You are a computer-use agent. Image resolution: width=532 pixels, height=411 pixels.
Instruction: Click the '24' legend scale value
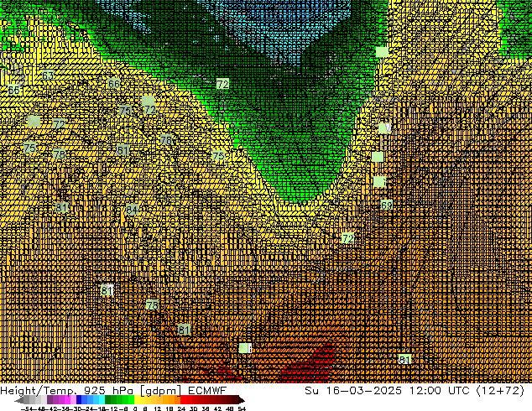[181, 408]
